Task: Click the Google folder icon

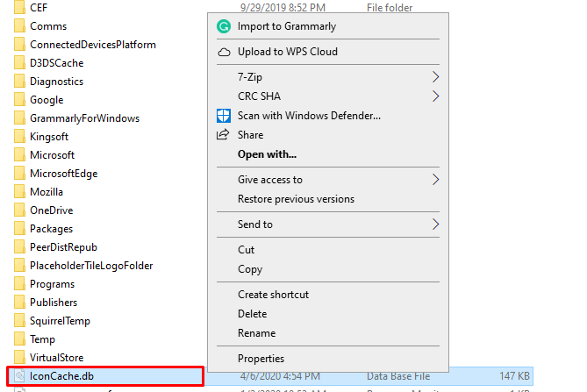Action: click(x=19, y=100)
